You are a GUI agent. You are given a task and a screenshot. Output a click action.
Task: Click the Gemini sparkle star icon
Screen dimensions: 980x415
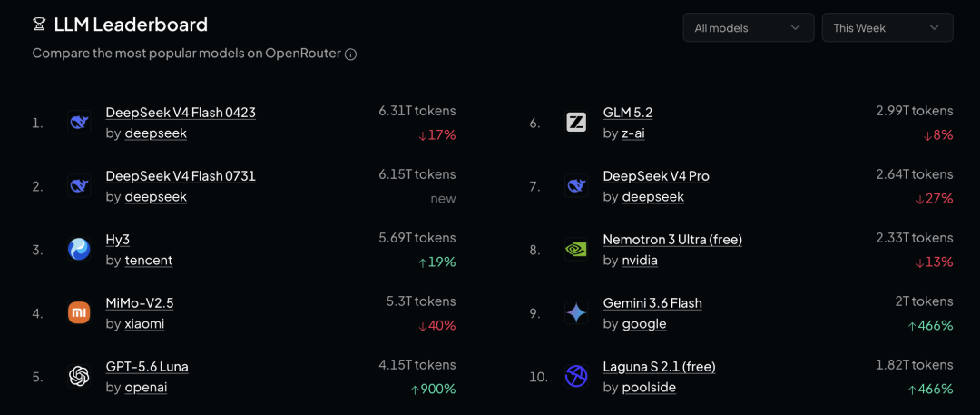coord(576,313)
